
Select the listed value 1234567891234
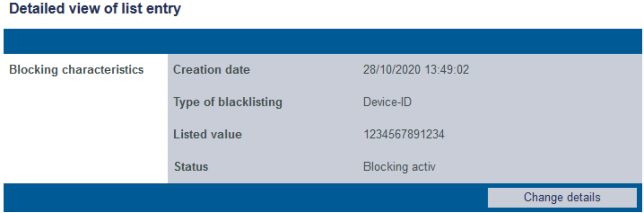point(404,134)
